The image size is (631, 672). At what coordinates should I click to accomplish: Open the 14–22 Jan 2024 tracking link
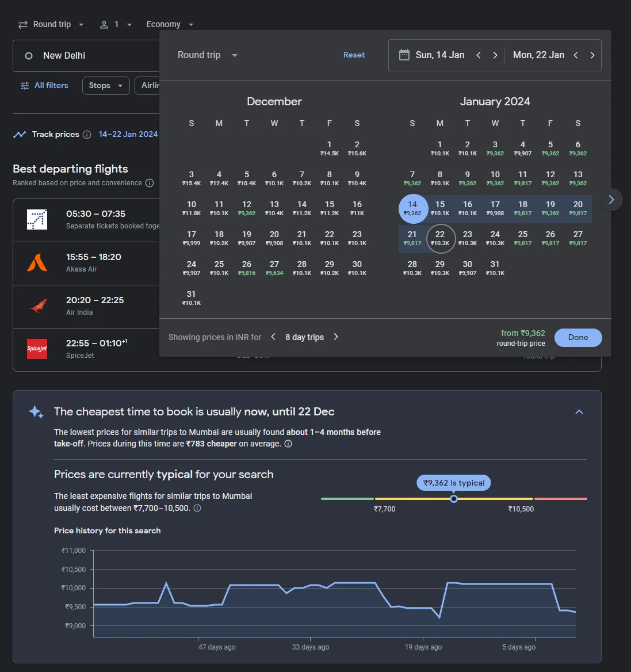tap(128, 135)
